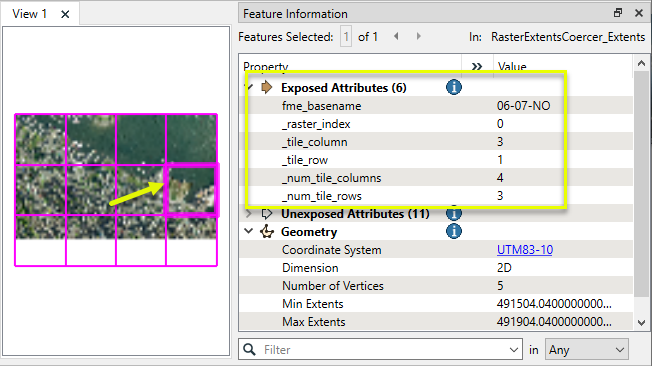Image resolution: width=652 pixels, height=366 pixels.
Task: Expand the Unexposed Attributes section
Action: pyautogui.click(x=249, y=214)
